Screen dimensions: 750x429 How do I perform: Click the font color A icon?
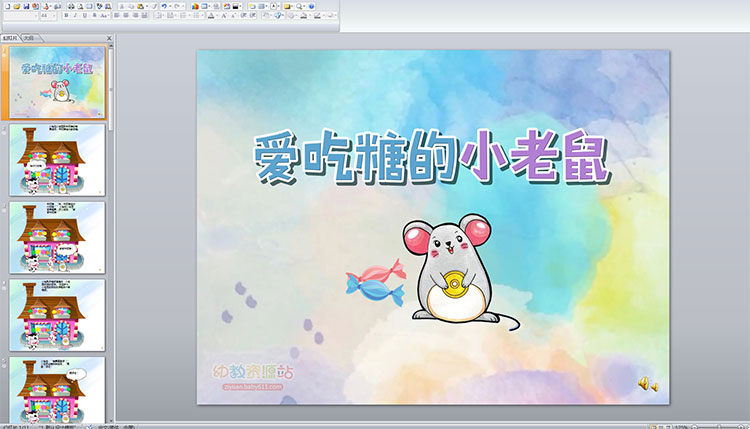point(207,17)
